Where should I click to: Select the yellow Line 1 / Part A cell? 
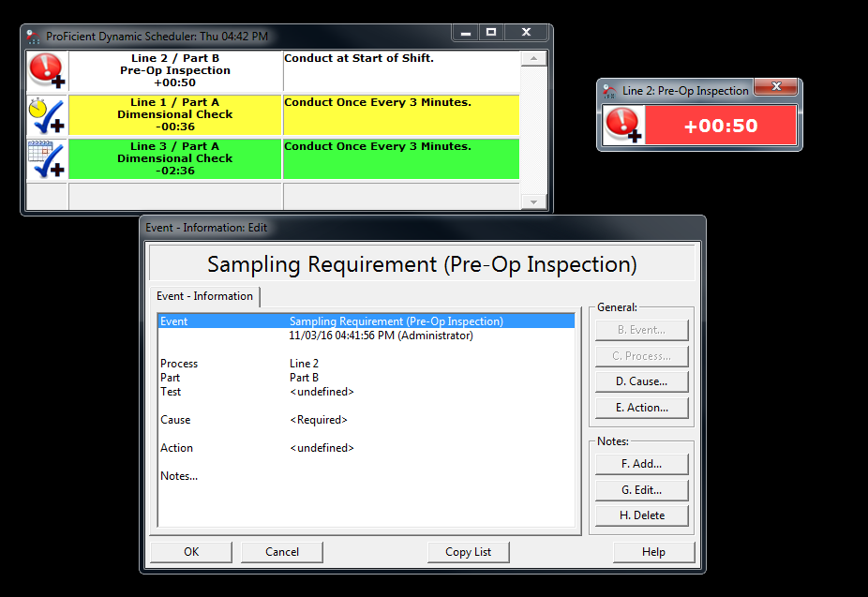click(x=175, y=115)
